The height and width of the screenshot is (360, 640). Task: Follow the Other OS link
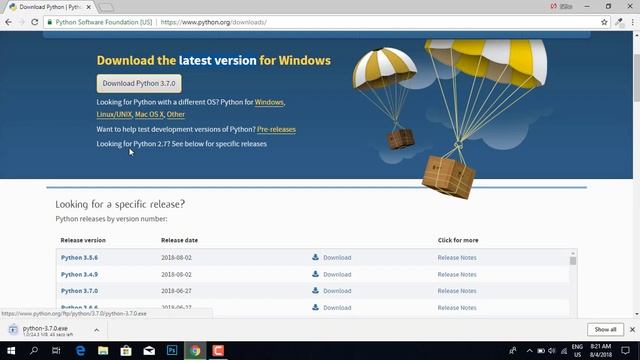pos(176,114)
